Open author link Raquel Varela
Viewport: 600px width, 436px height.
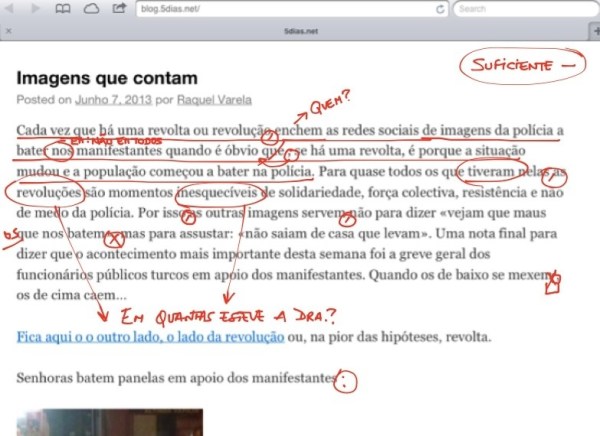point(214,100)
